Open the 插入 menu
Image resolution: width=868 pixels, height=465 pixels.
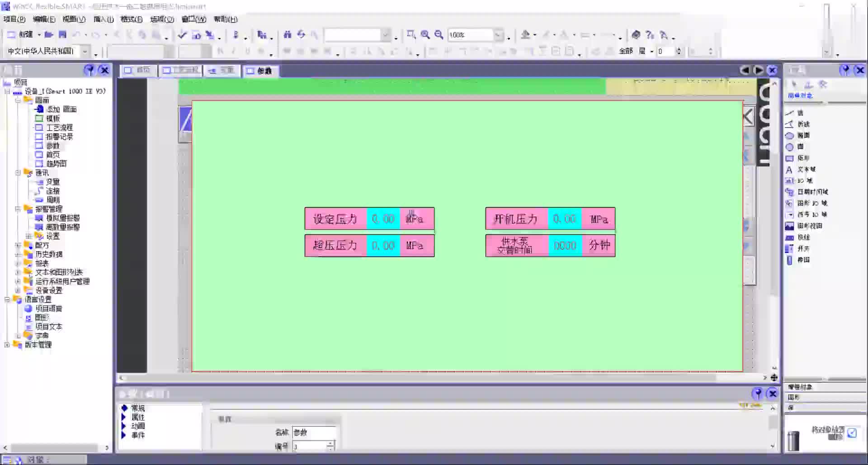pyautogui.click(x=104, y=19)
